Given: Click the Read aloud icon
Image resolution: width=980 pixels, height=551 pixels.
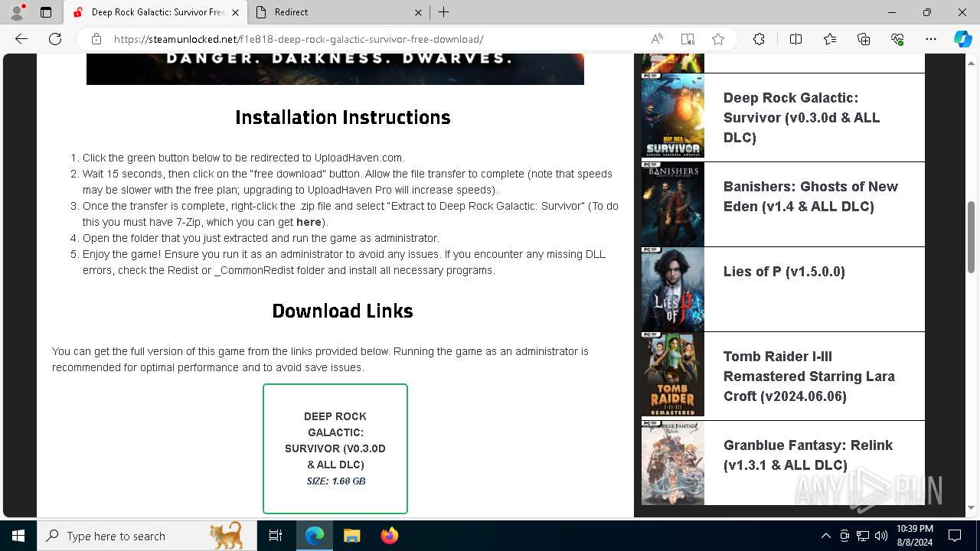Looking at the screenshot, I should pos(657,39).
